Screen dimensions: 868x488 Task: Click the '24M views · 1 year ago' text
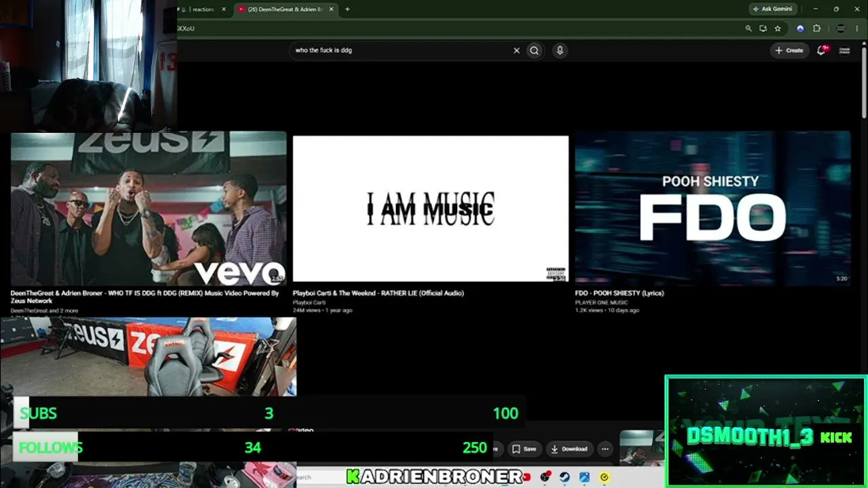pyautogui.click(x=322, y=310)
